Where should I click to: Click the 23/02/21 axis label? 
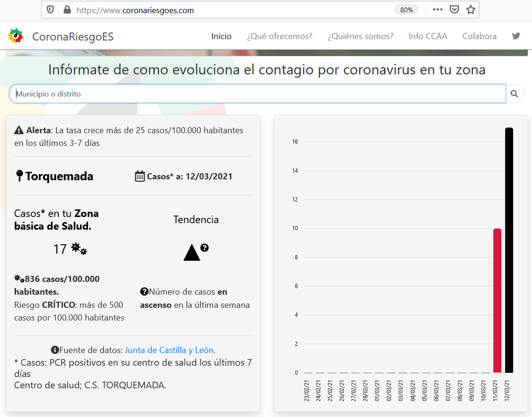306,391
